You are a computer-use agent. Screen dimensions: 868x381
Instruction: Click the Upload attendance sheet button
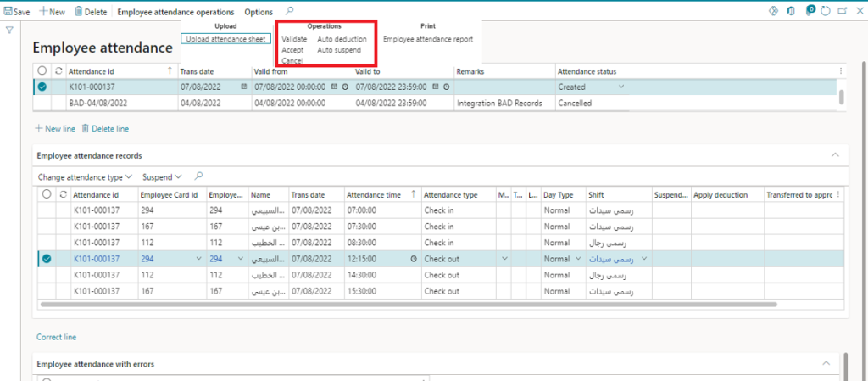[x=225, y=39]
